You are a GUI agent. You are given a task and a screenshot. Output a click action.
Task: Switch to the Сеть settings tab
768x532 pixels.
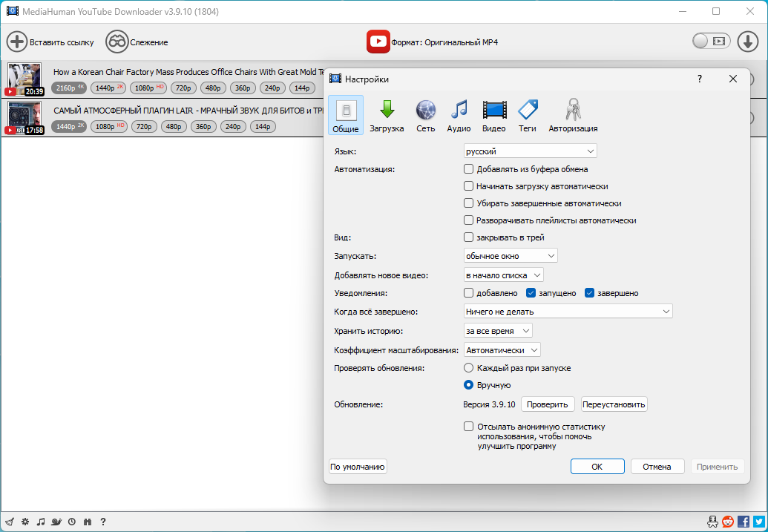(x=426, y=114)
